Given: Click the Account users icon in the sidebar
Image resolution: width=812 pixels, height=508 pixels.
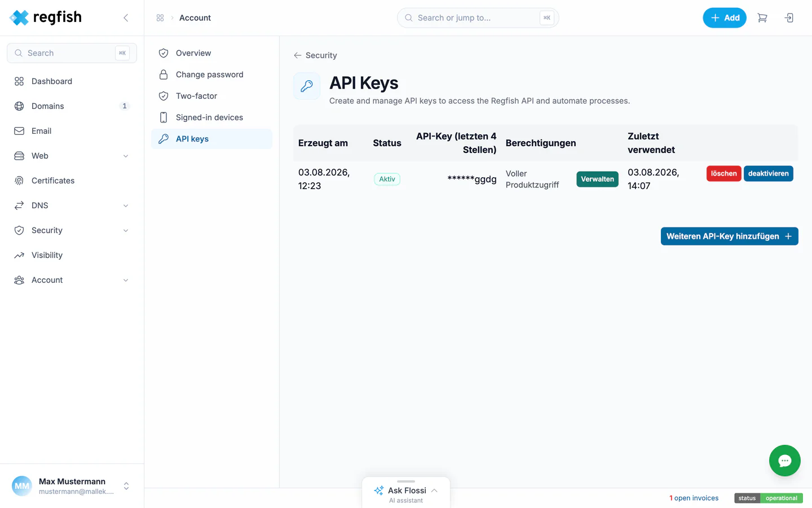Looking at the screenshot, I should click(x=19, y=280).
